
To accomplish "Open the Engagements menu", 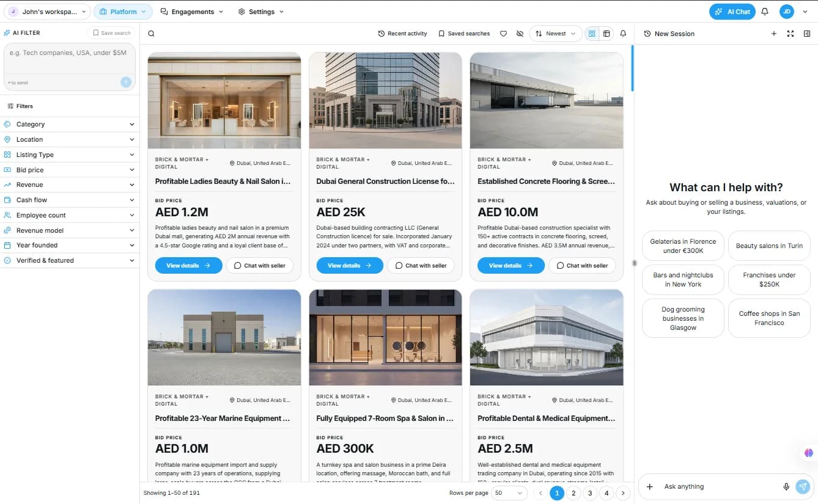I will point(192,12).
